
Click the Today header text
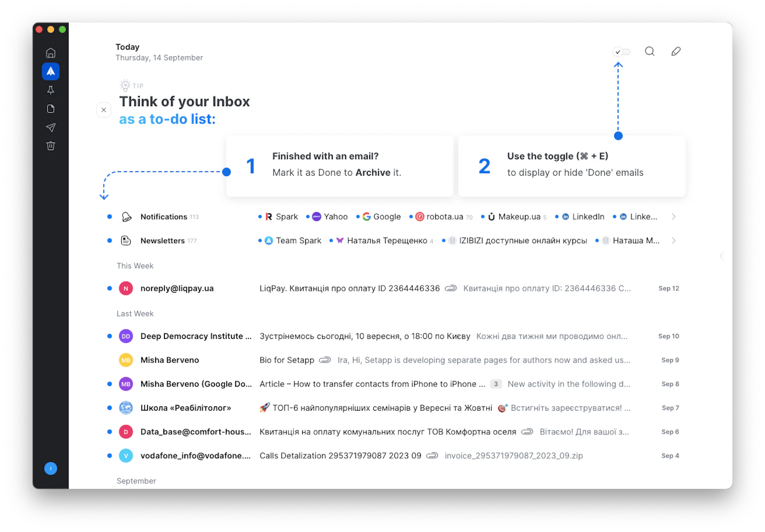128,47
